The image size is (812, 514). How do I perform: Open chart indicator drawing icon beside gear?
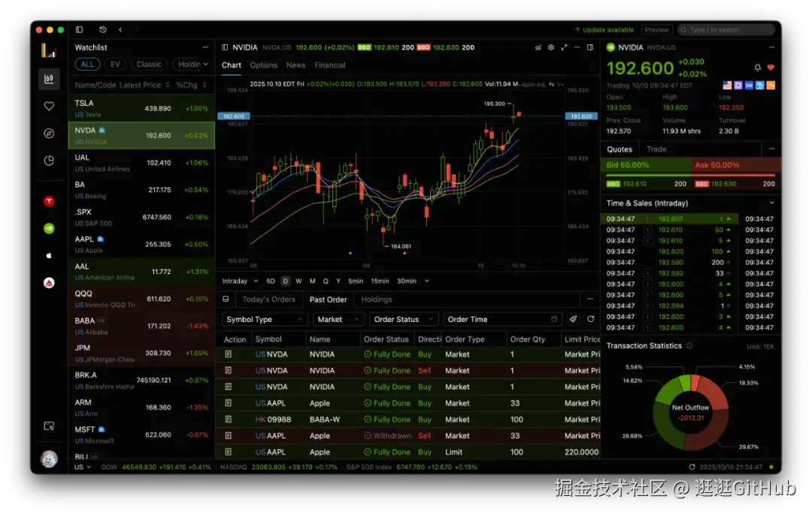(x=538, y=47)
